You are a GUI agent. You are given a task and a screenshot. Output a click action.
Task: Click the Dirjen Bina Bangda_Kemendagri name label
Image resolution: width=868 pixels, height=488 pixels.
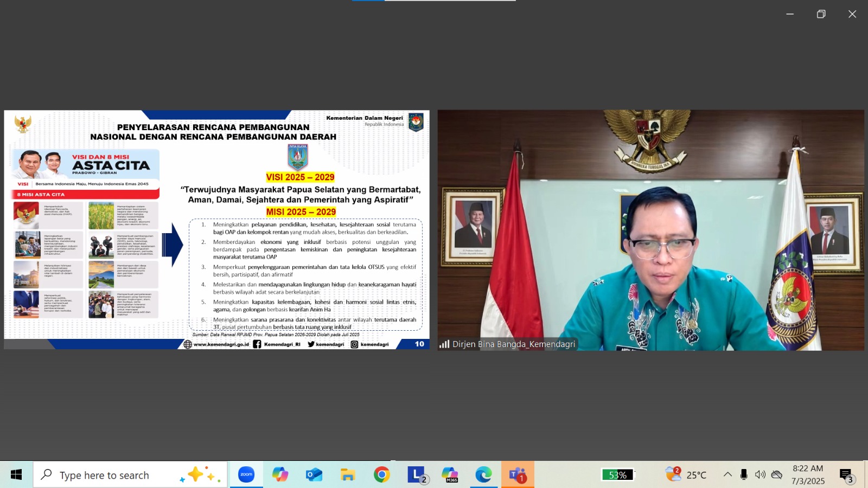pyautogui.click(x=514, y=344)
